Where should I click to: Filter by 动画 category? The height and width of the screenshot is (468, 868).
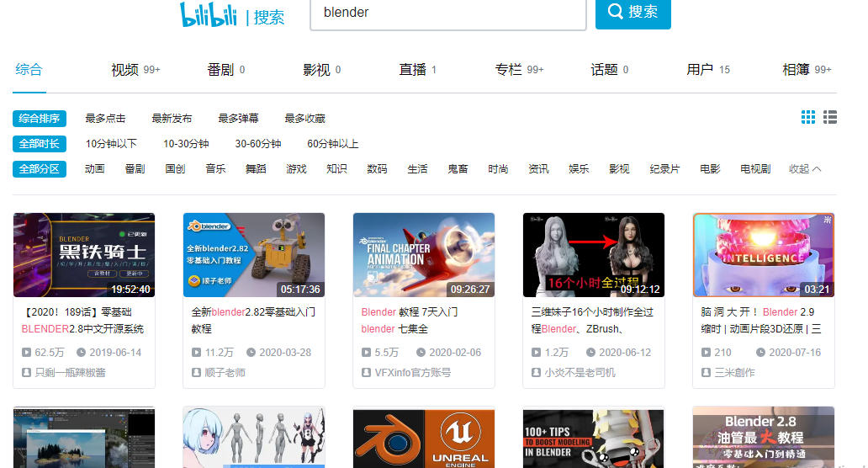tap(95, 169)
